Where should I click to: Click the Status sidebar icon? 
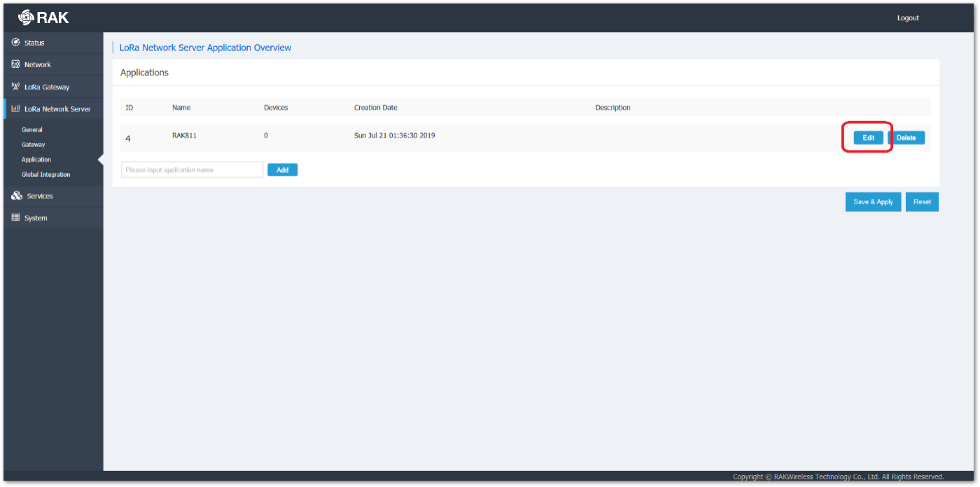[15, 42]
